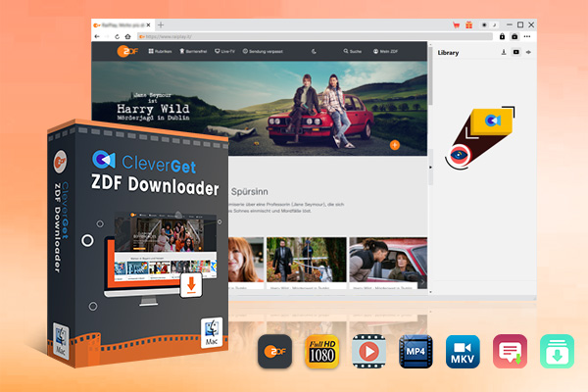Click the CleverGet logo on the product box
Viewport: 588px width, 392px height.
(x=144, y=162)
